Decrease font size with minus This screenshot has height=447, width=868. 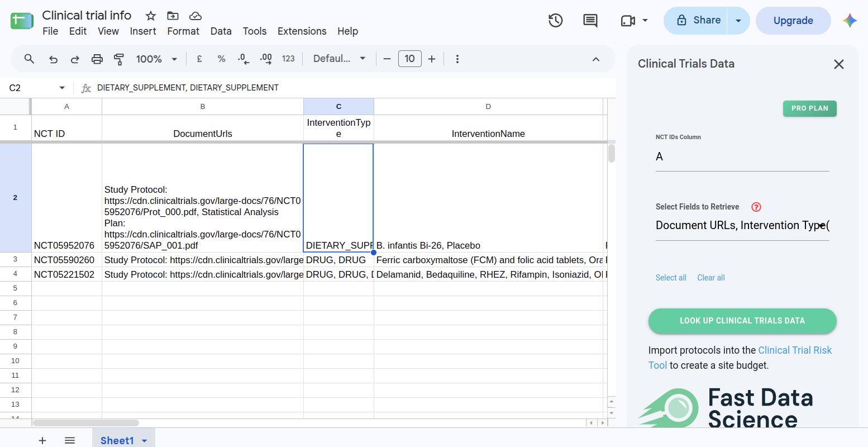click(387, 59)
